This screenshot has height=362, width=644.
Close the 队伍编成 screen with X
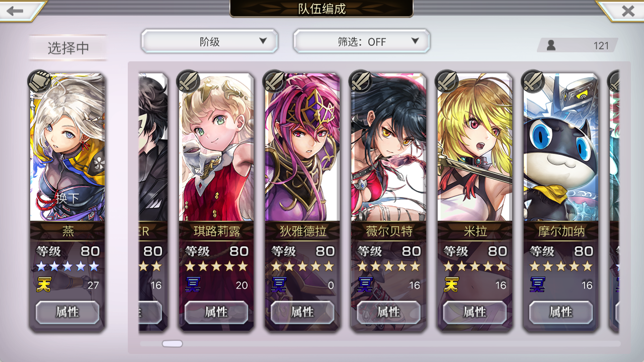[627, 11]
